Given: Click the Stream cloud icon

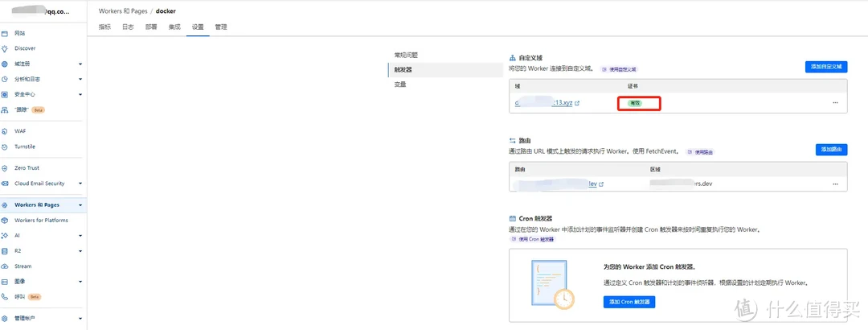Looking at the screenshot, I should (5, 266).
